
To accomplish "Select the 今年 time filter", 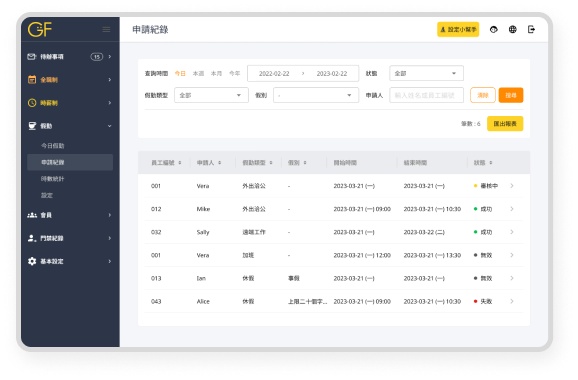I will [x=234, y=74].
